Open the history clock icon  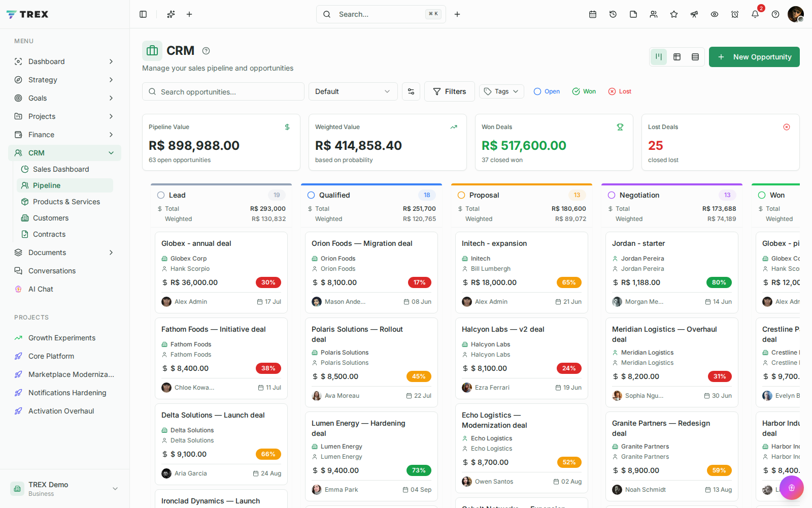[613, 14]
